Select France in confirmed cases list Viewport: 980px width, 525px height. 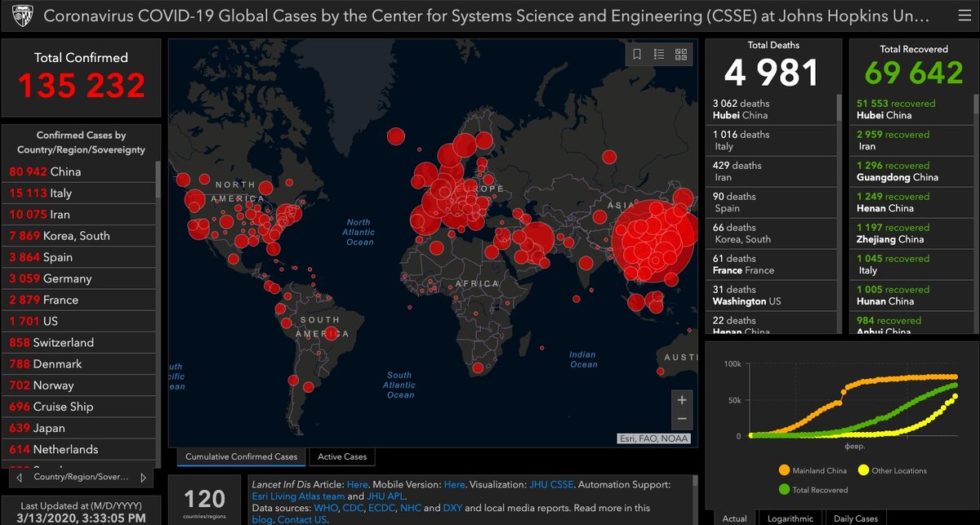click(78, 300)
